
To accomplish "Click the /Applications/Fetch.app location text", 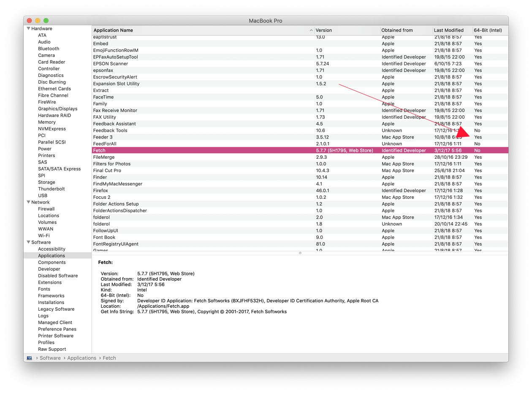I will [x=163, y=306].
